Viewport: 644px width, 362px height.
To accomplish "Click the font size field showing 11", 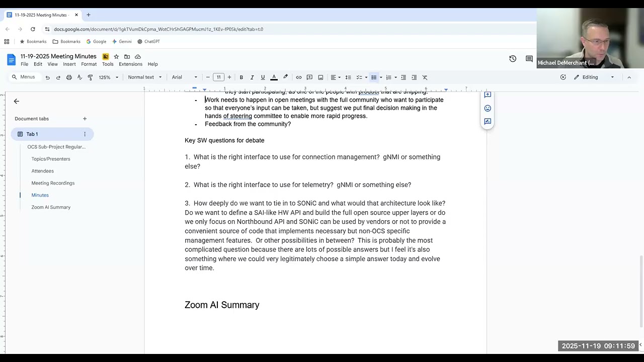I will 218,77.
